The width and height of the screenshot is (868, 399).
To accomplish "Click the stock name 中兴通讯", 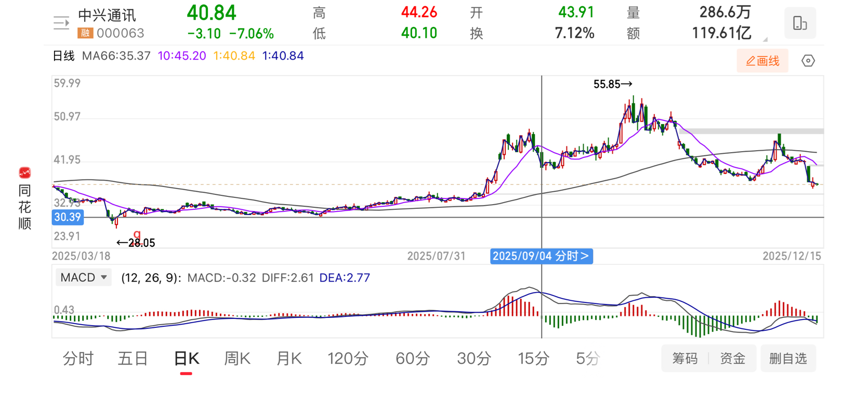I will click(107, 16).
